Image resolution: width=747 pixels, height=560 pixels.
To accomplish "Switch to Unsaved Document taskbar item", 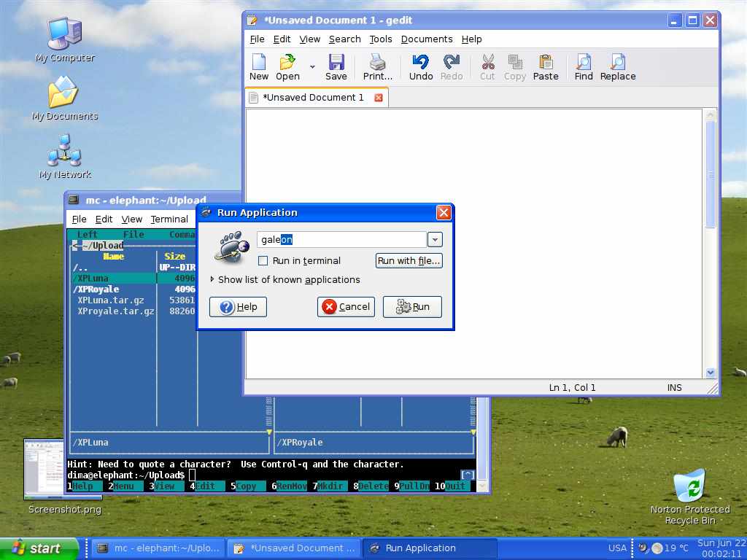I will 295,548.
